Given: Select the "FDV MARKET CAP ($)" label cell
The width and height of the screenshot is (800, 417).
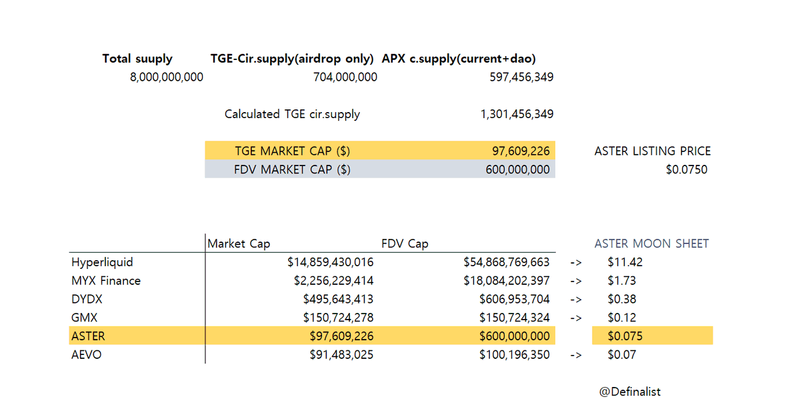Looking at the screenshot, I should [x=292, y=169].
